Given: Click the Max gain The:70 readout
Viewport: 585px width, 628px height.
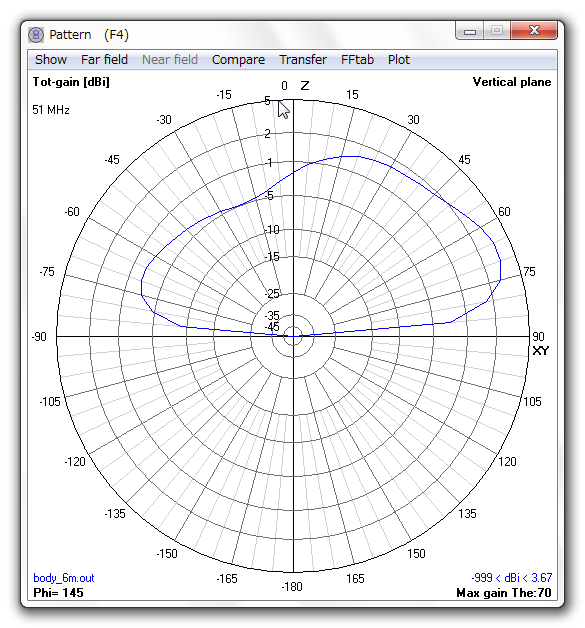Looking at the screenshot, I should point(504,593).
